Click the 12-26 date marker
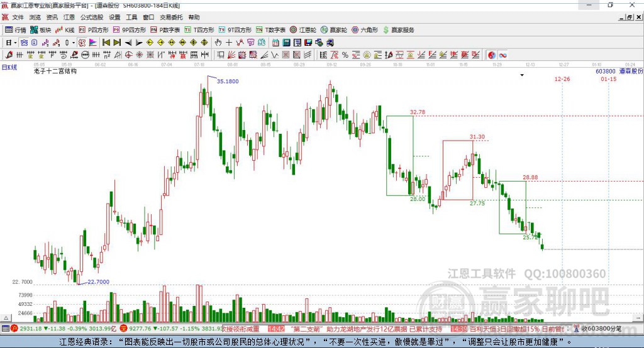Viewport: 644px width, 348px height. [562, 79]
